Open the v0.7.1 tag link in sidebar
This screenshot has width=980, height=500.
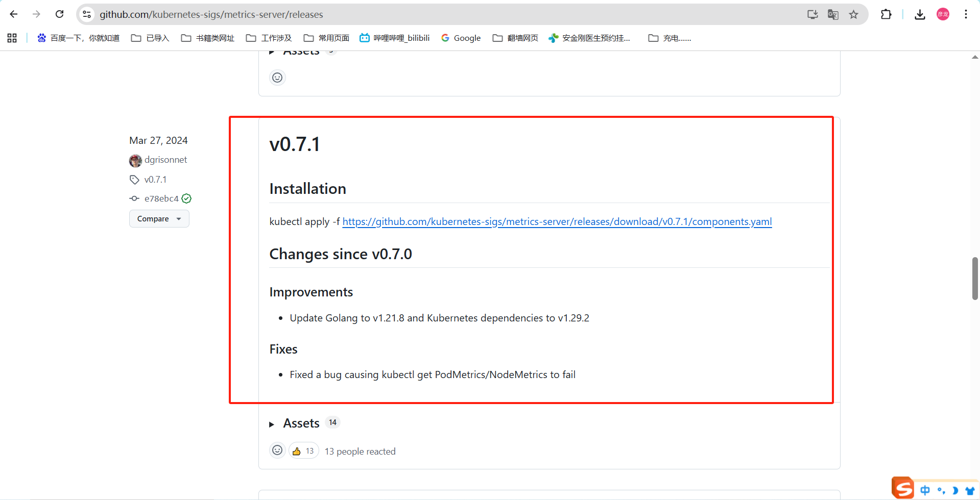click(155, 180)
